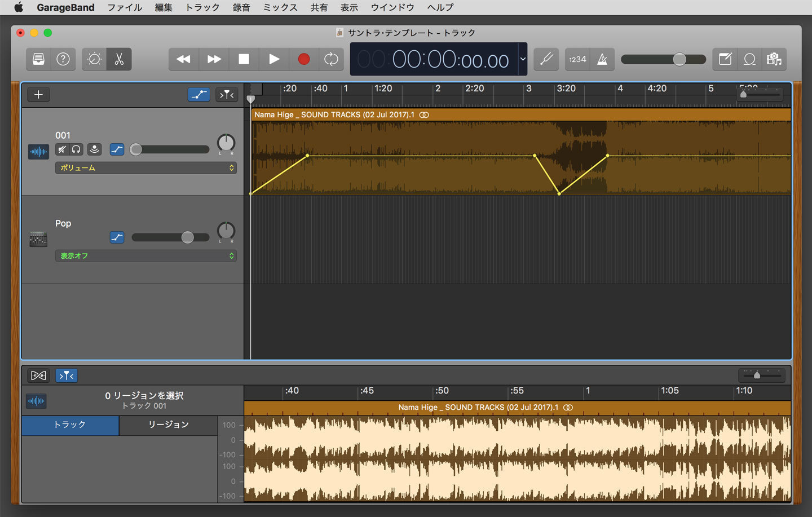Viewport: 812px width, 517px height.
Task: Open the ヘルプ menu
Action: point(440,7)
